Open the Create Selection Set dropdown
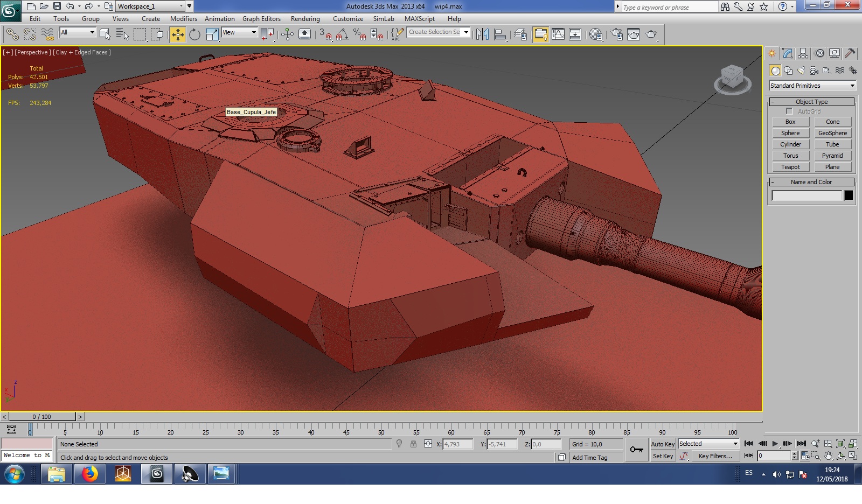This screenshot has height=504, width=862. (x=439, y=32)
